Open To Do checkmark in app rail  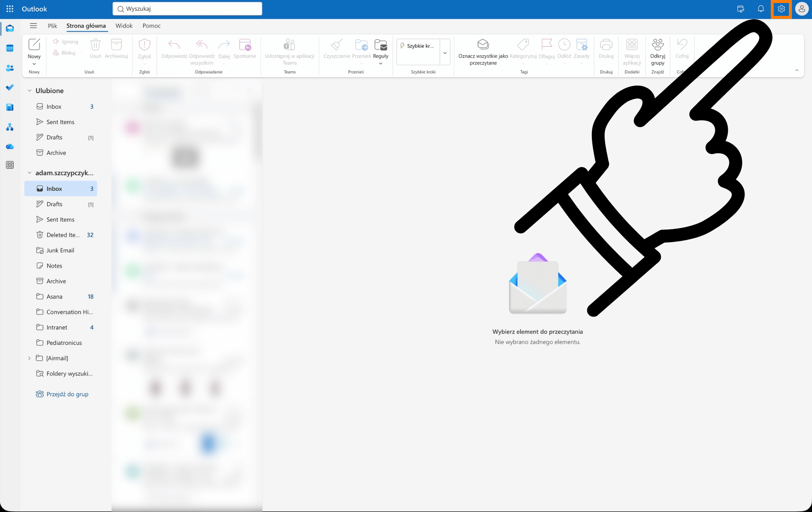click(x=10, y=87)
